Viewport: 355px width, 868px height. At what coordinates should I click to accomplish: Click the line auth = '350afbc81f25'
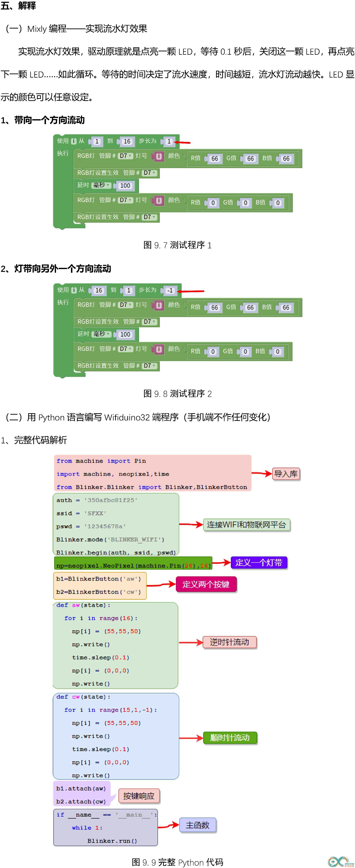pyautogui.click(x=97, y=500)
